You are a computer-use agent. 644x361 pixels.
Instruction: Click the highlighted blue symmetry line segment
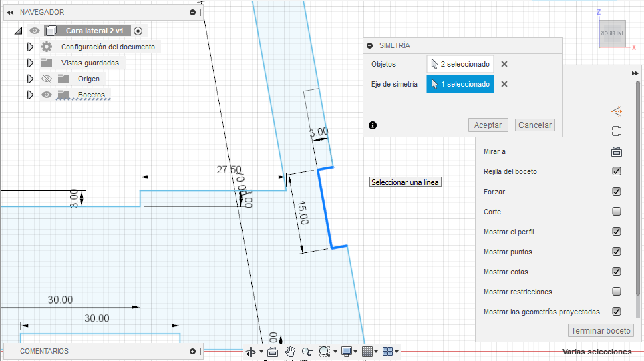click(325, 210)
